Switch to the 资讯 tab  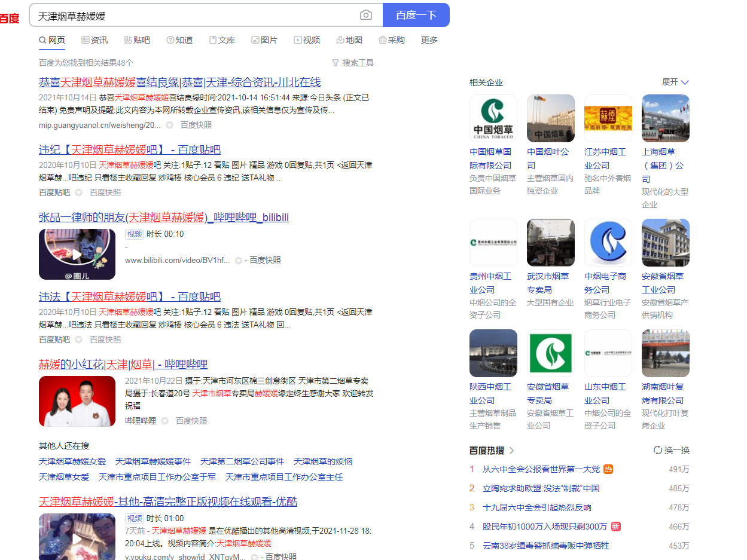94,40
